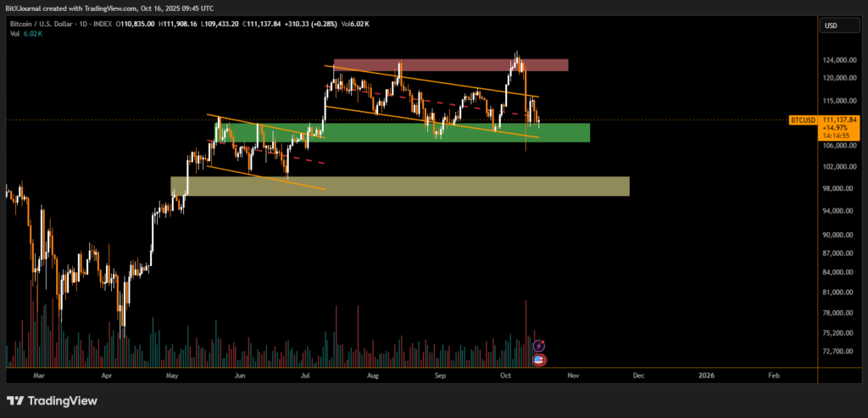Select the tan lower support zone rectangle
This screenshot has height=418, width=868.
pyautogui.click(x=399, y=187)
